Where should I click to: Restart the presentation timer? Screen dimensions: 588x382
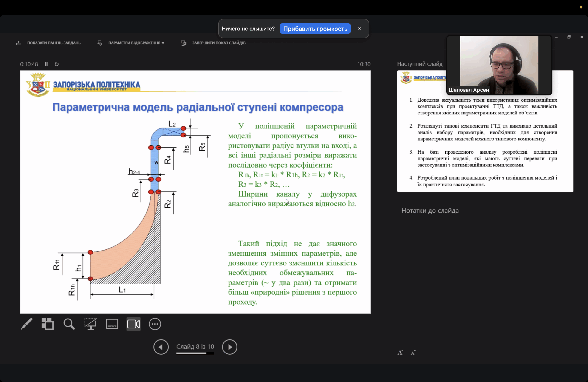pos(57,64)
